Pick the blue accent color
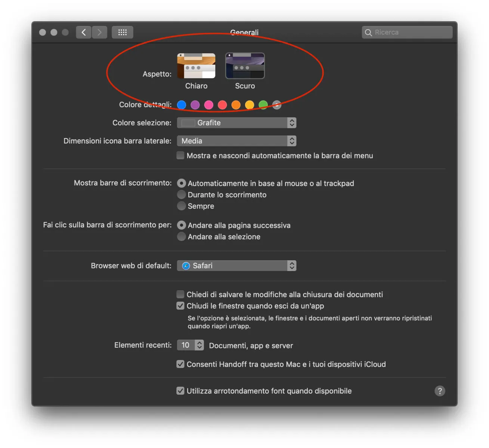This screenshot has height=448, width=489. click(x=182, y=105)
